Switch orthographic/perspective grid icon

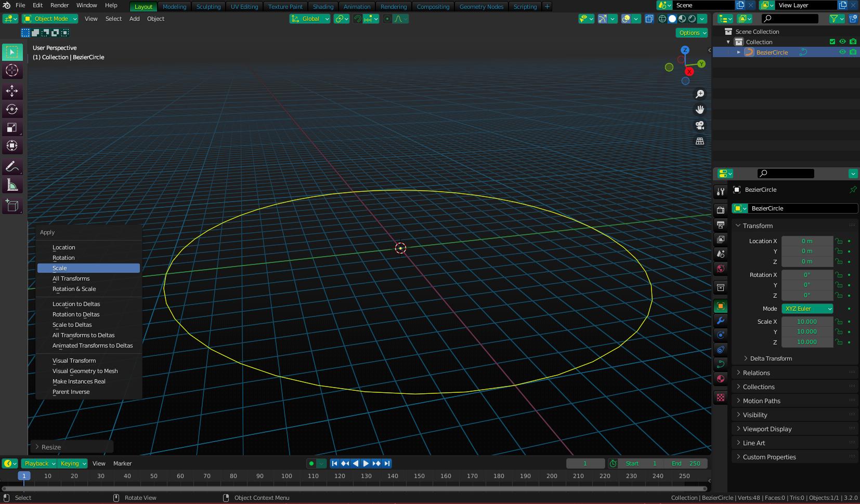(x=700, y=141)
